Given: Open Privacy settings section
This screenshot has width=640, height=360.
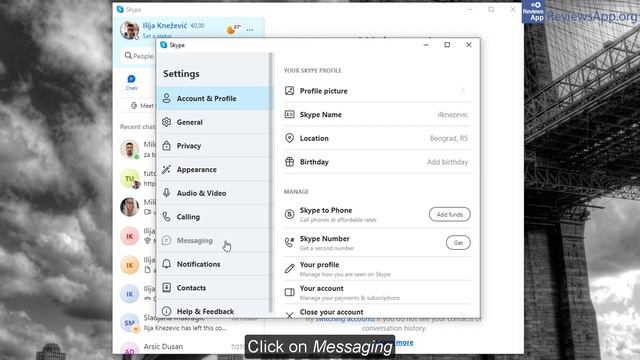Looking at the screenshot, I should (x=214, y=146).
